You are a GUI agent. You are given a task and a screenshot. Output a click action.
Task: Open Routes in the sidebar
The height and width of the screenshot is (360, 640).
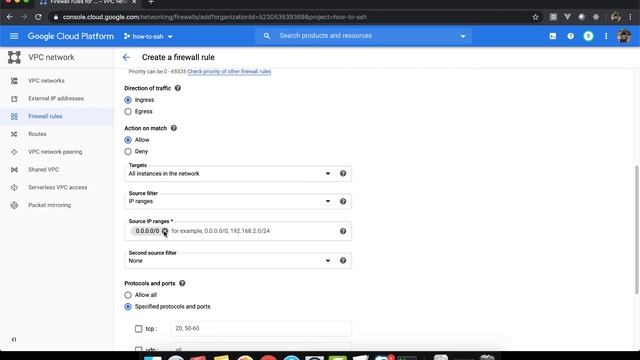[37, 134]
